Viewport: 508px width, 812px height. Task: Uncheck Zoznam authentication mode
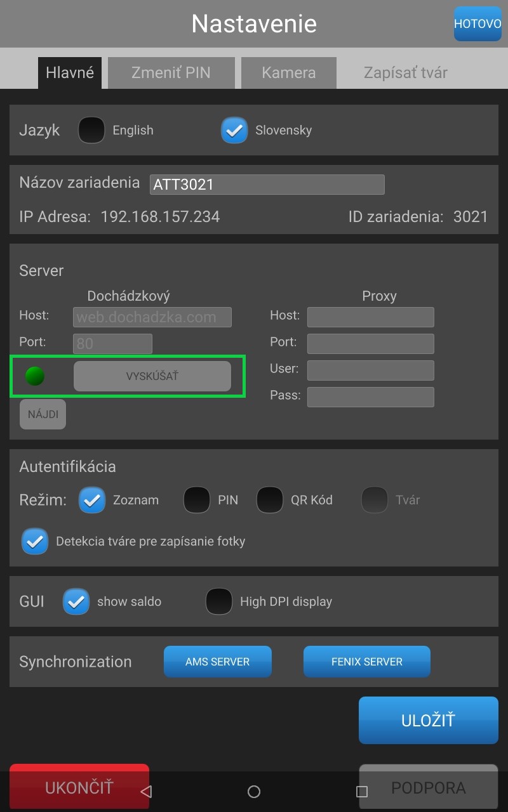click(x=92, y=500)
